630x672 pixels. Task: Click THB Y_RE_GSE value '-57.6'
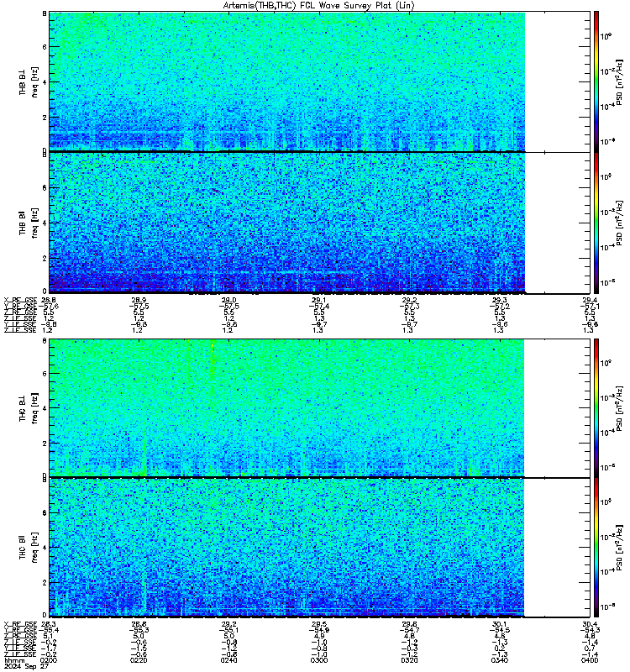[x=49, y=306]
